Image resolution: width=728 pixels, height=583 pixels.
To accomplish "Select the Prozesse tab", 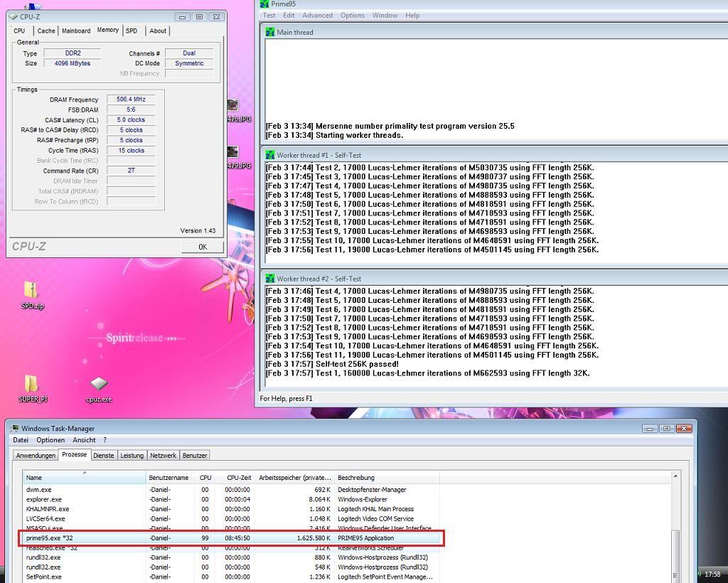I will tap(74, 454).
